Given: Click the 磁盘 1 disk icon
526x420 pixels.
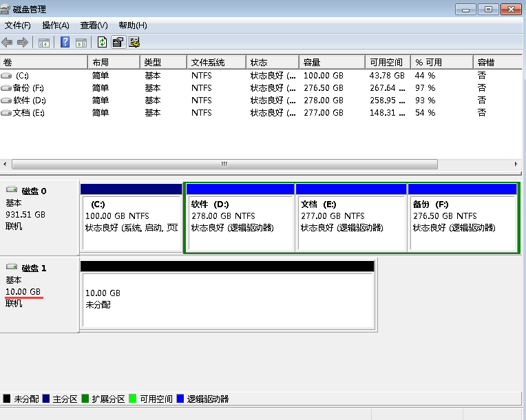Looking at the screenshot, I should (x=12, y=266).
